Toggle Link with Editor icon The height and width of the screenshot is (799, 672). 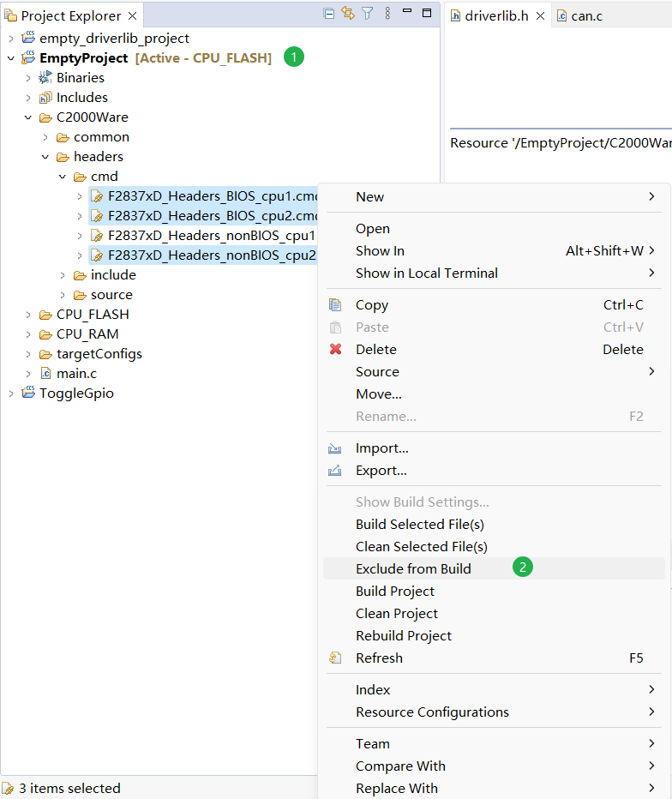coord(348,14)
